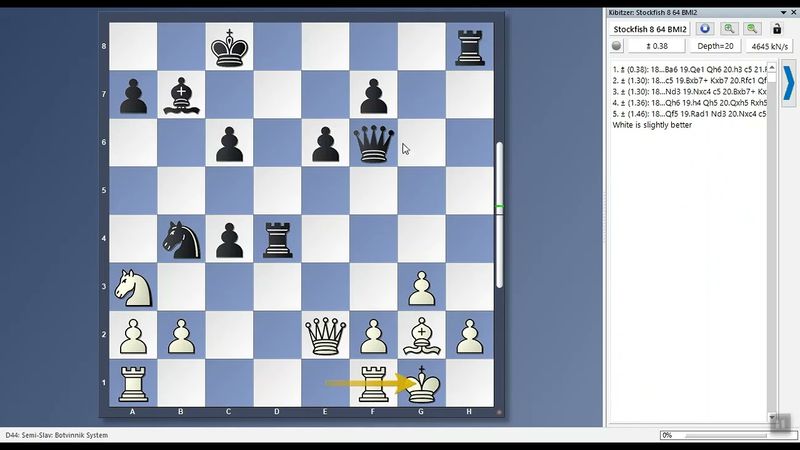
Task: Click the 0.38 evaluation display
Action: [655, 46]
